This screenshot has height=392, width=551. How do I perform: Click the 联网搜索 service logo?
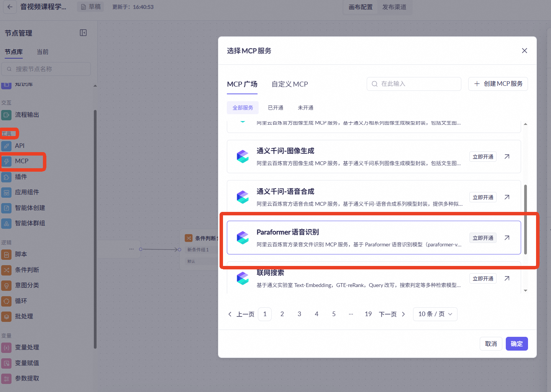coord(243,278)
